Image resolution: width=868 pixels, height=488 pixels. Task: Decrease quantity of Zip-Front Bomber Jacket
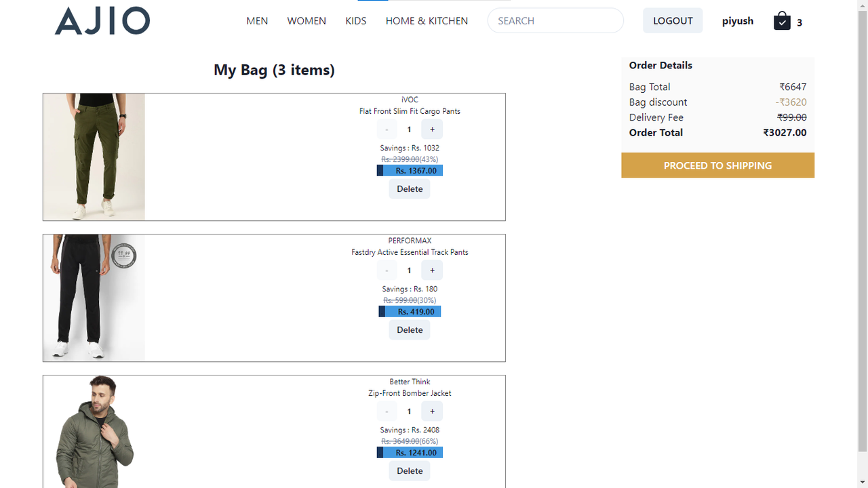click(x=387, y=411)
